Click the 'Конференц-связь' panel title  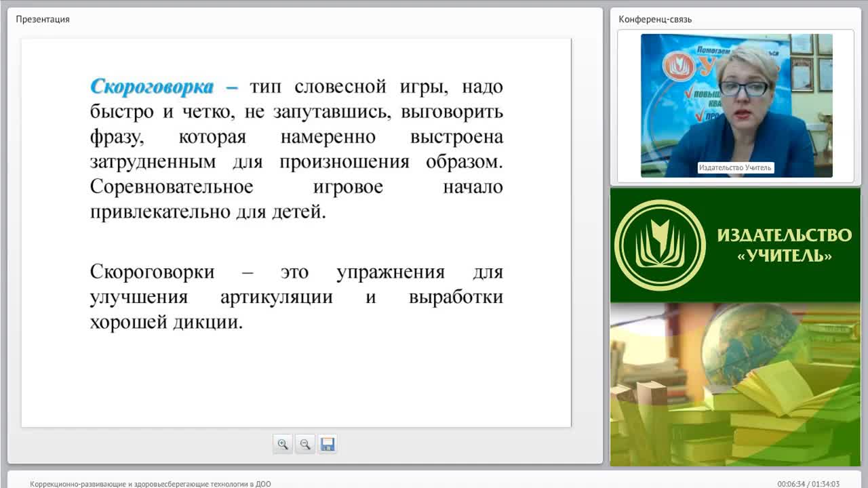point(655,19)
